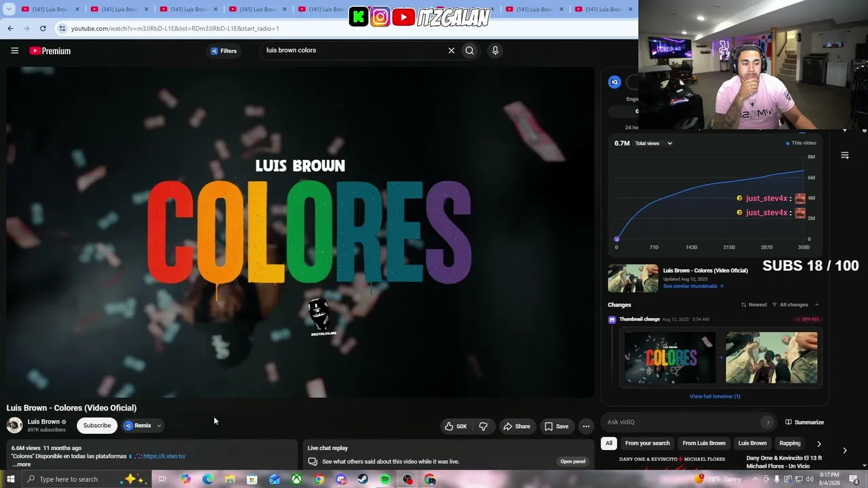Open the Windows Start menu

[x=10, y=479]
